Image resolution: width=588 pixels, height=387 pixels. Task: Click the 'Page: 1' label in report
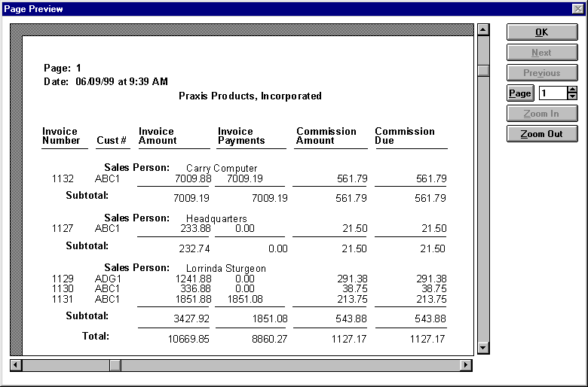[x=63, y=69]
